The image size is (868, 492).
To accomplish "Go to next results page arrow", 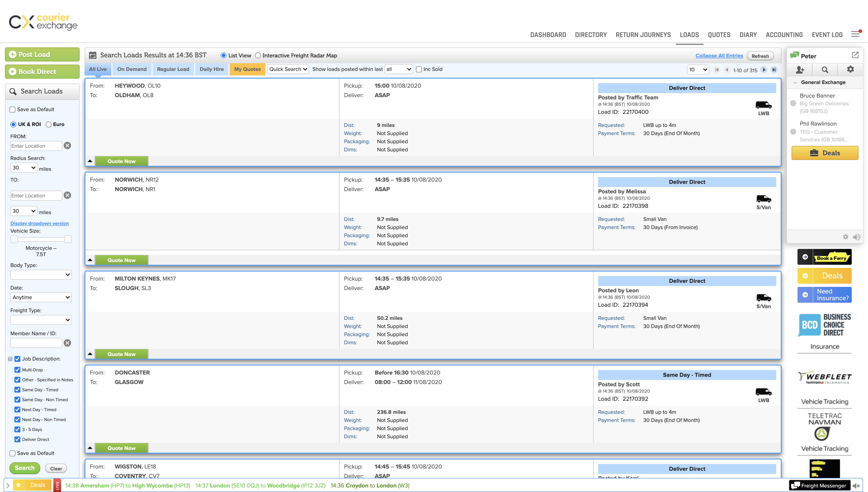I will (764, 70).
